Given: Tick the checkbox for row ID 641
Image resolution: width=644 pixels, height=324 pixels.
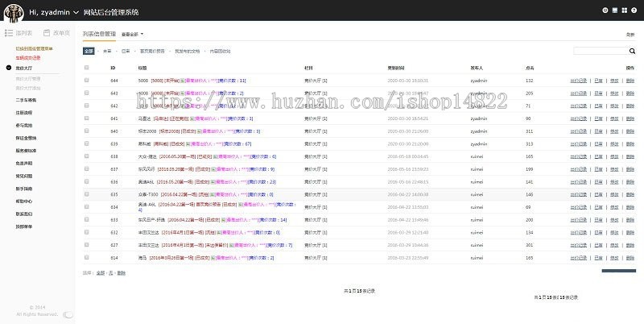Looking at the screenshot, I should [x=86, y=118].
